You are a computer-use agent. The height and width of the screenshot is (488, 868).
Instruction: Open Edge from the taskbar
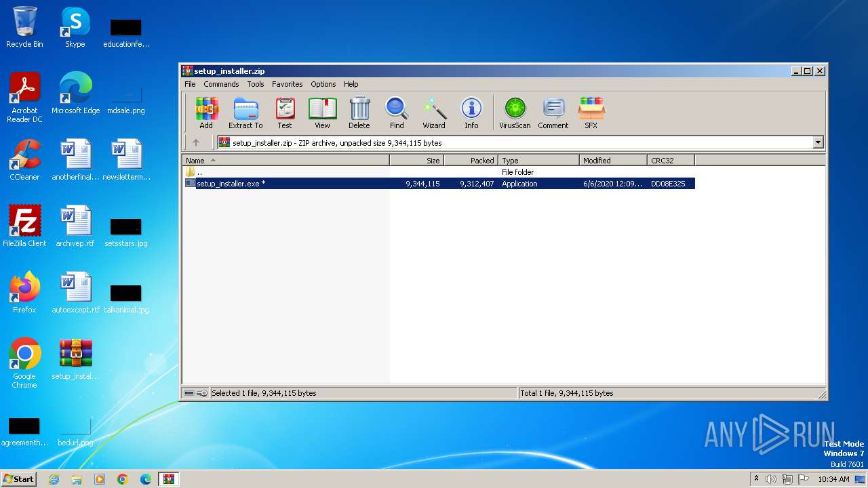146,479
